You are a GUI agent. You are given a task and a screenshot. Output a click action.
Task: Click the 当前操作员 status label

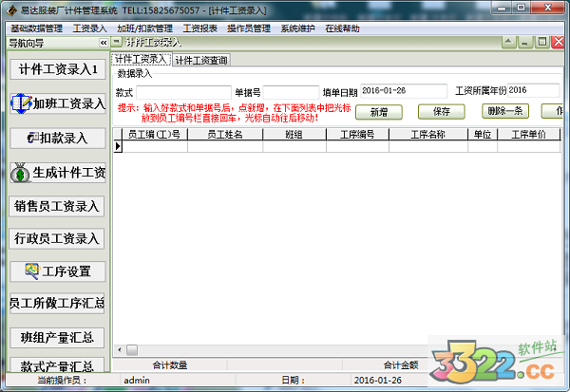62,381
